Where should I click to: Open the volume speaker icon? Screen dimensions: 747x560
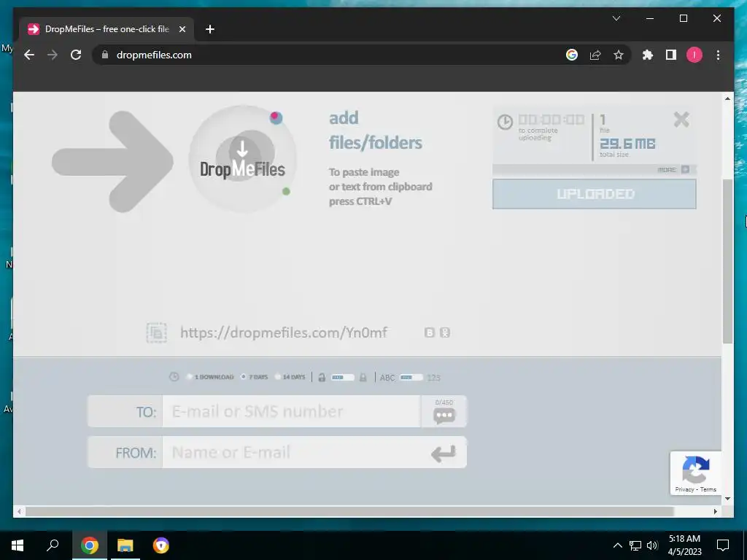[652, 545]
